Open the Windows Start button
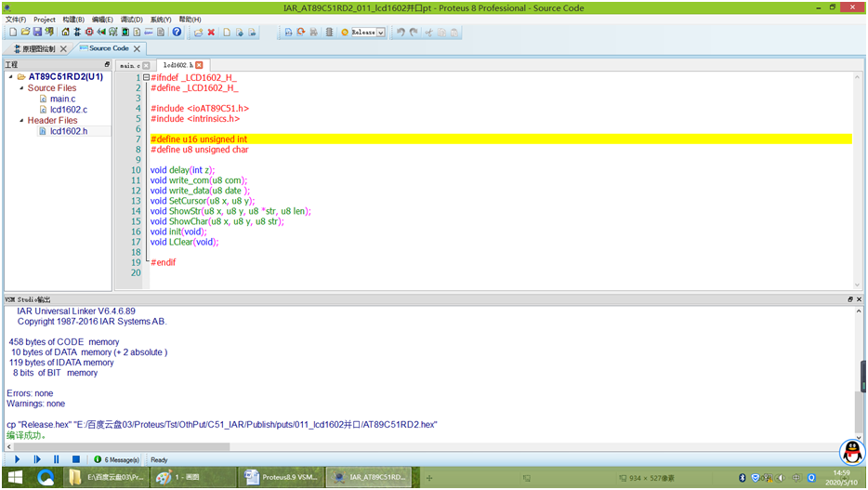This screenshot has height=490, width=868. point(15,477)
